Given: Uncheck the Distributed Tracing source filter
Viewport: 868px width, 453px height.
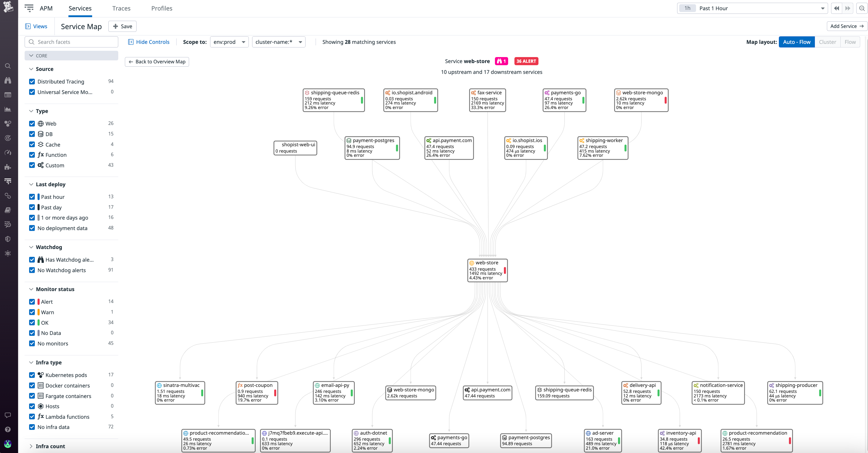Looking at the screenshot, I should pyautogui.click(x=32, y=81).
